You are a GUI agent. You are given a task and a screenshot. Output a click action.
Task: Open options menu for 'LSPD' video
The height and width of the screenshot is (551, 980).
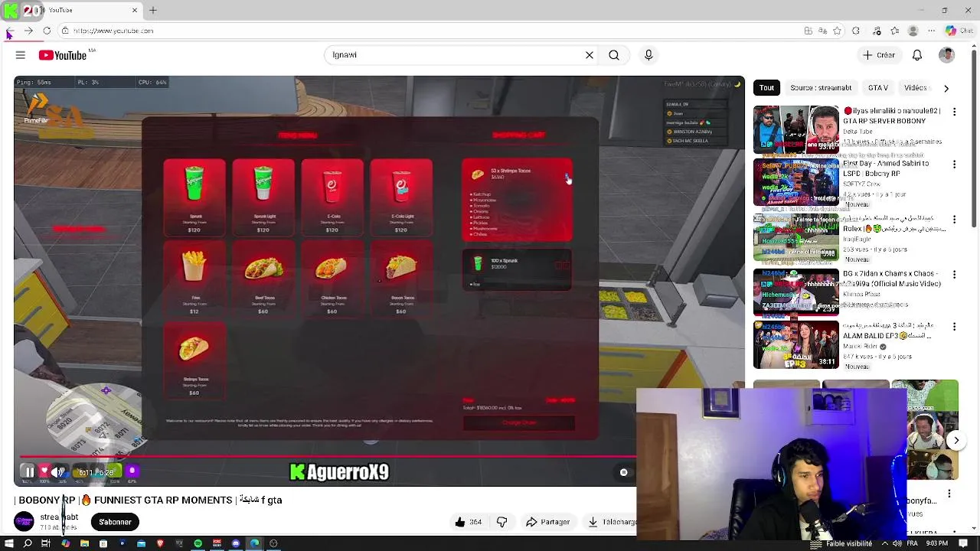tap(954, 165)
